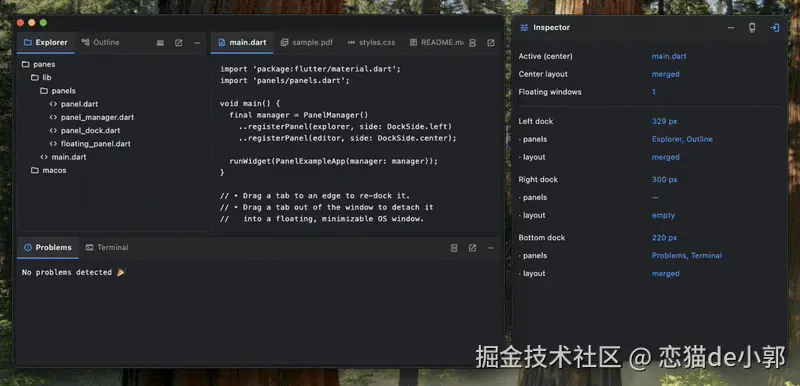800x386 pixels.
Task: Click the document icon on the sample.pdf tab
Action: click(x=285, y=43)
